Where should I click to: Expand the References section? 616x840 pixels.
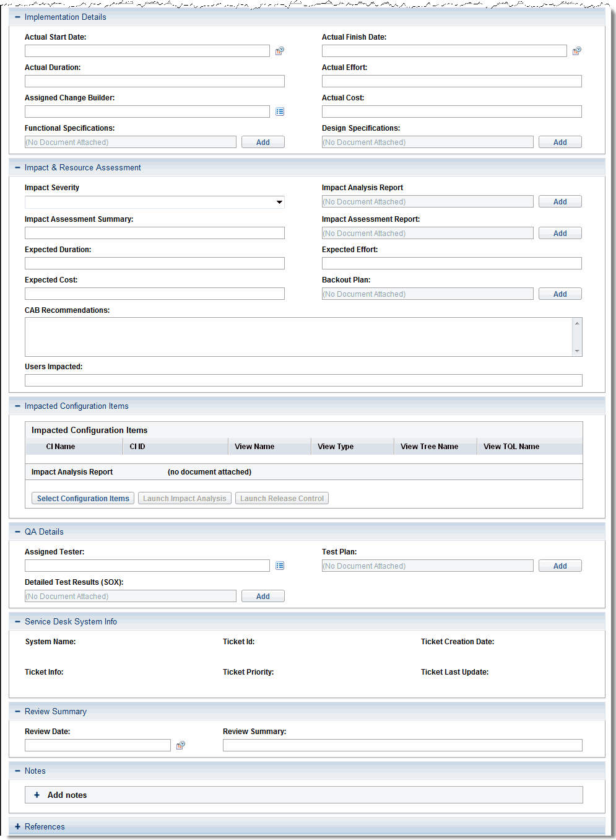(x=17, y=826)
